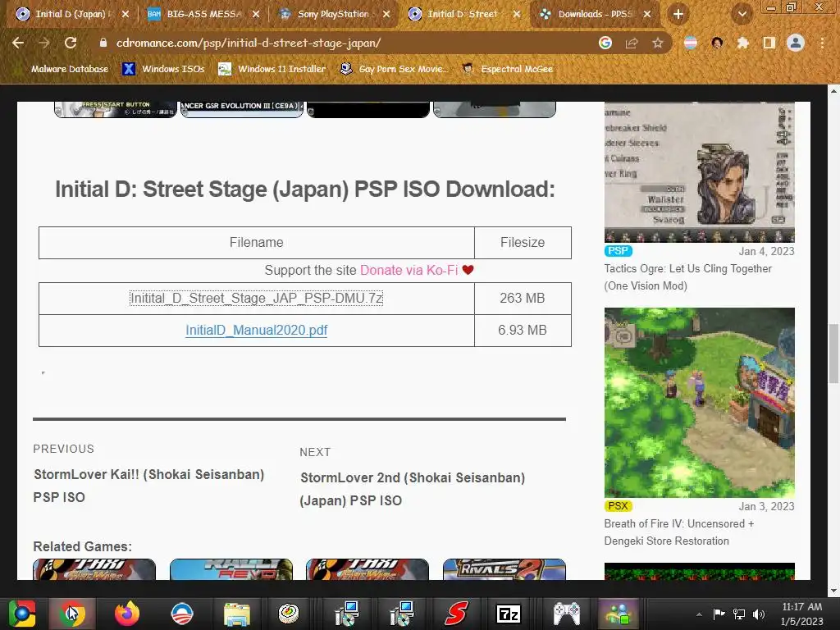The width and height of the screenshot is (840, 630).
Task: Open Breath of Fire IV screenshot thumbnail
Action: coord(699,402)
